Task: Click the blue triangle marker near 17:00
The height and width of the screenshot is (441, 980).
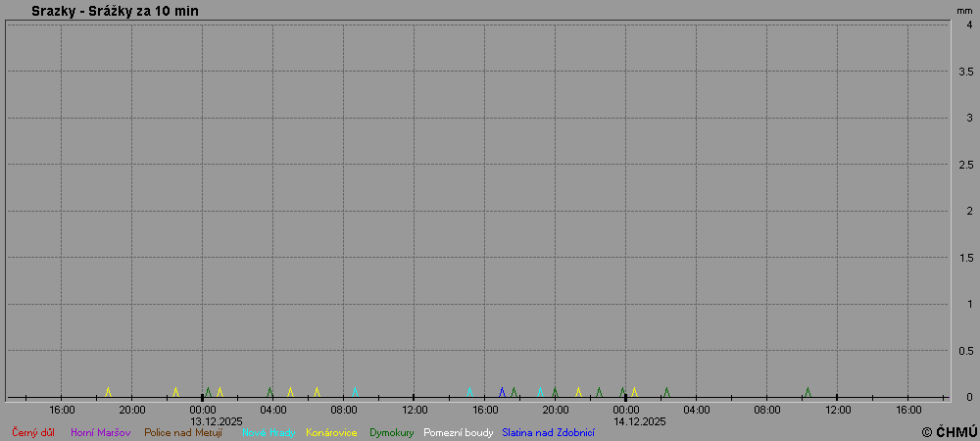Action: coord(502,392)
